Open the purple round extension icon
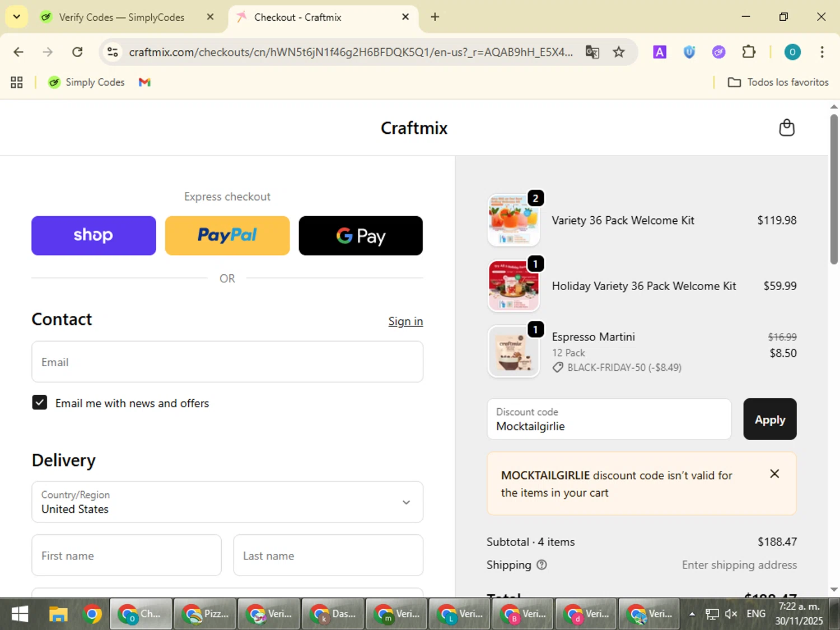 [718, 52]
